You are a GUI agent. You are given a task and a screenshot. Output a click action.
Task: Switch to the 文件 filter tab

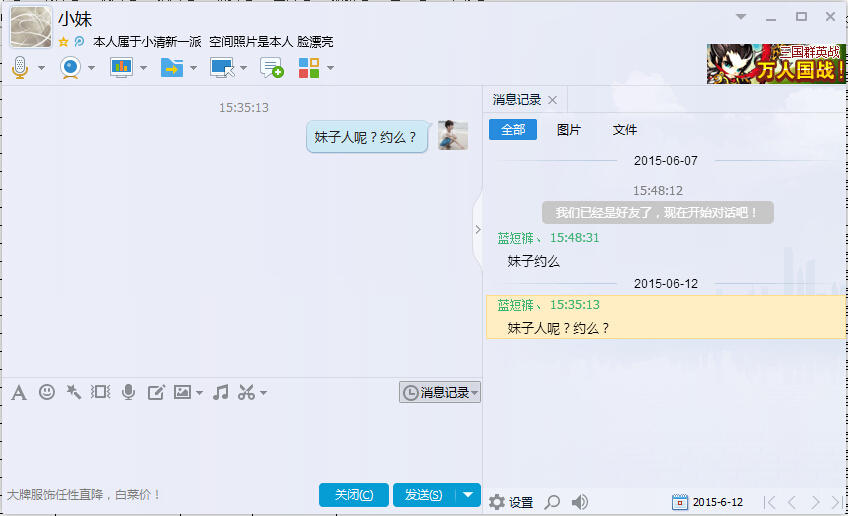[x=625, y=130]
